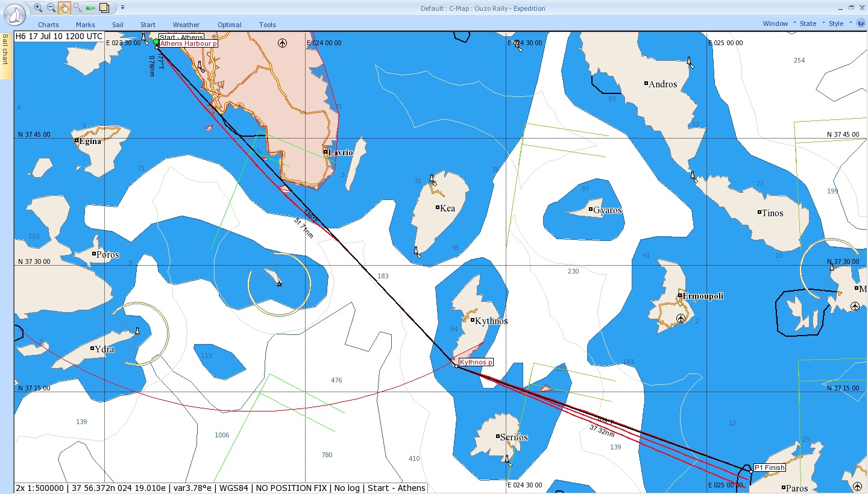Click the lighthouse symbol south of Serifos

pos(508,461)
